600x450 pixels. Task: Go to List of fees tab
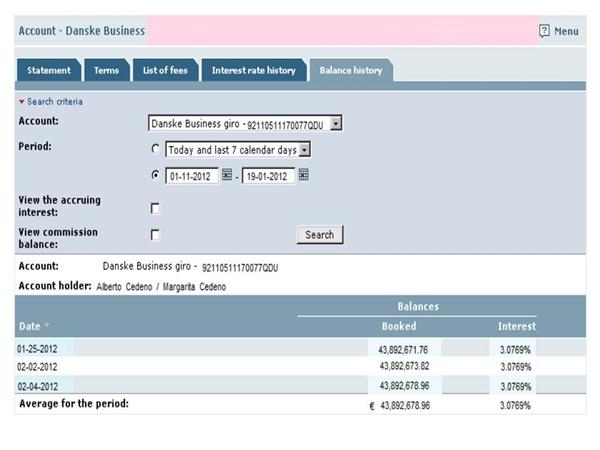pyautogui.click(x=165, y=70)
